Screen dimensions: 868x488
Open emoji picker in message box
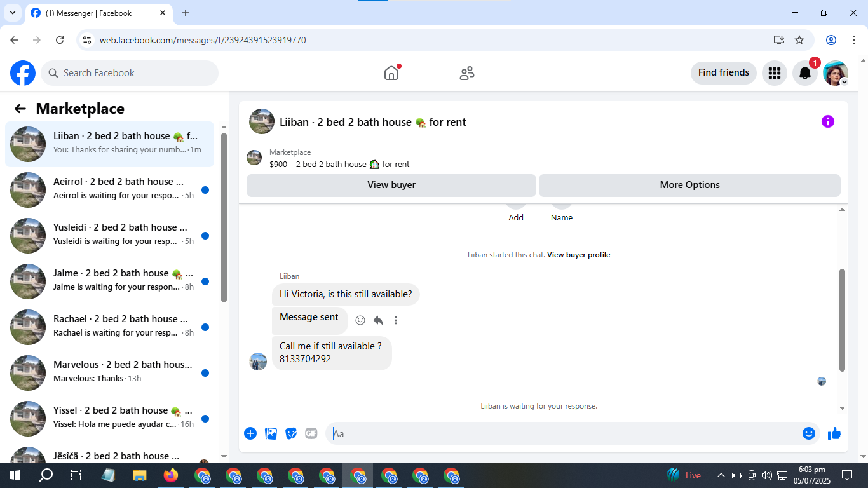pos(809,433)
